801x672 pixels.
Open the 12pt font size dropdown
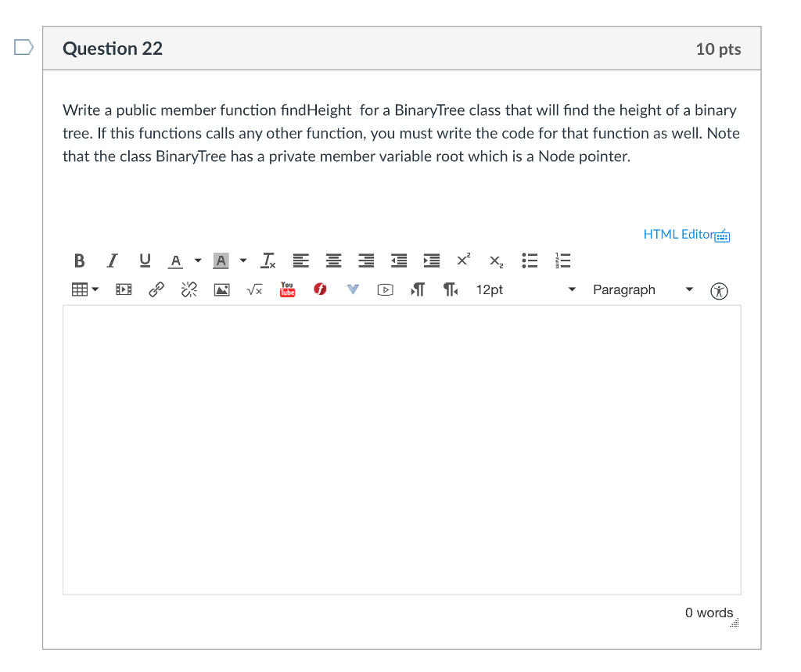[526, 289]
